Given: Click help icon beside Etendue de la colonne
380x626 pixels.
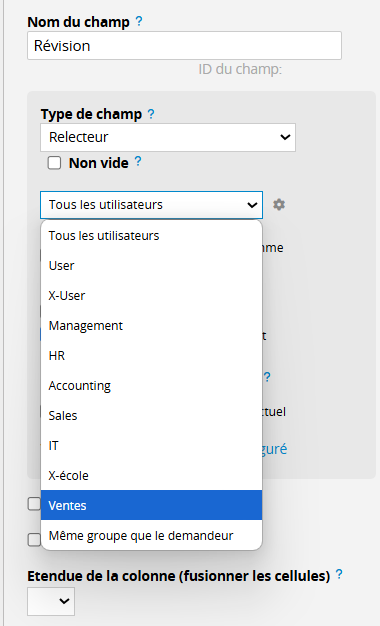Looking at the screenshot, I should click(339, 574).
